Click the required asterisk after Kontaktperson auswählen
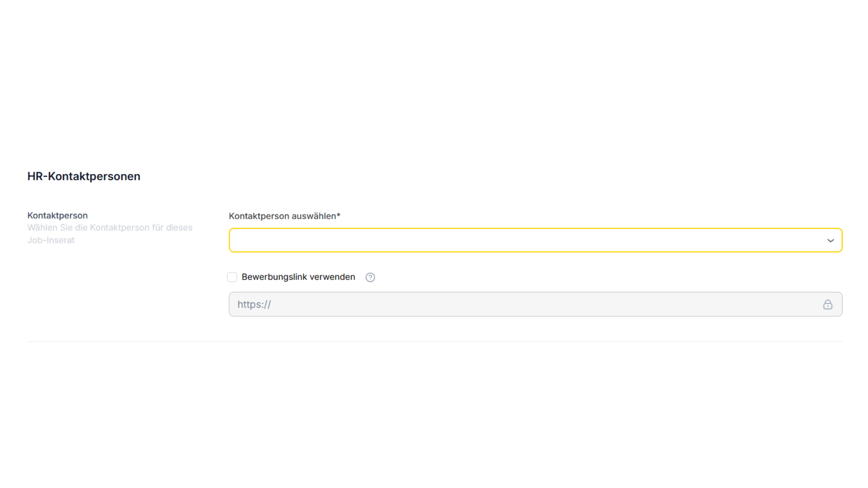Viewport: 868px width, 488px height. click(x=338, y=216)
